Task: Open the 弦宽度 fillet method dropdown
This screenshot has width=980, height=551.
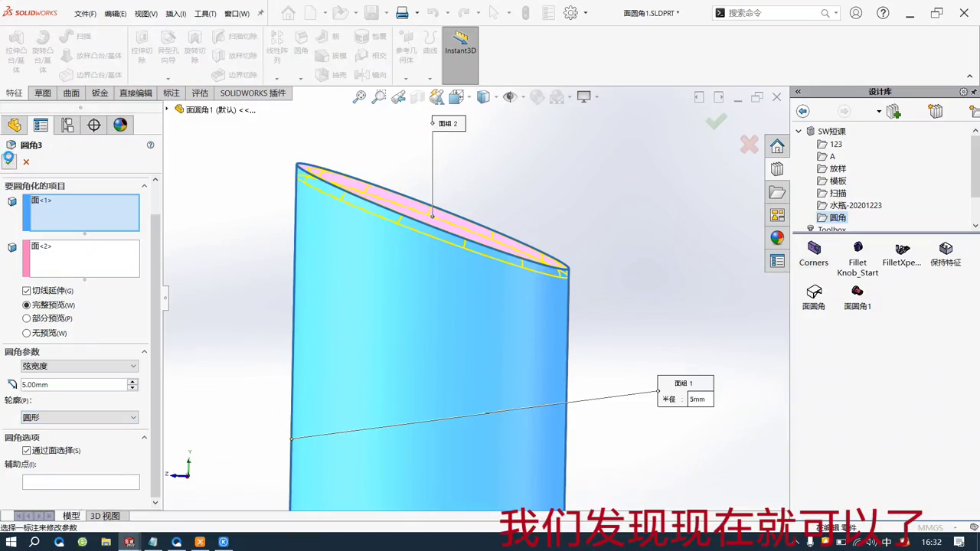Action: click(x=80, y=367)
